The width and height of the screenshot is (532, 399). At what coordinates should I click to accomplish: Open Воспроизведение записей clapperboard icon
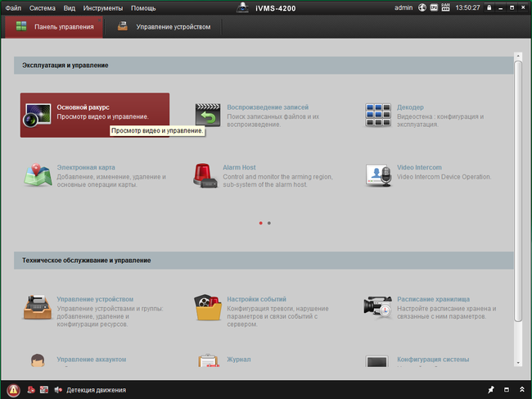208,115
